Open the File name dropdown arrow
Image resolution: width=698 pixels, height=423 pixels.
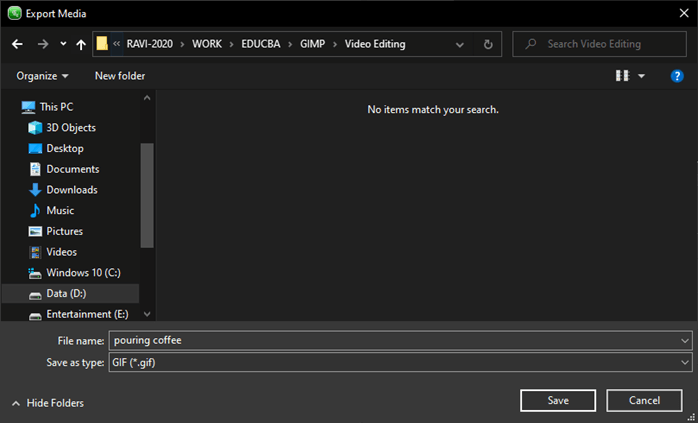click(x=685, y=341)
